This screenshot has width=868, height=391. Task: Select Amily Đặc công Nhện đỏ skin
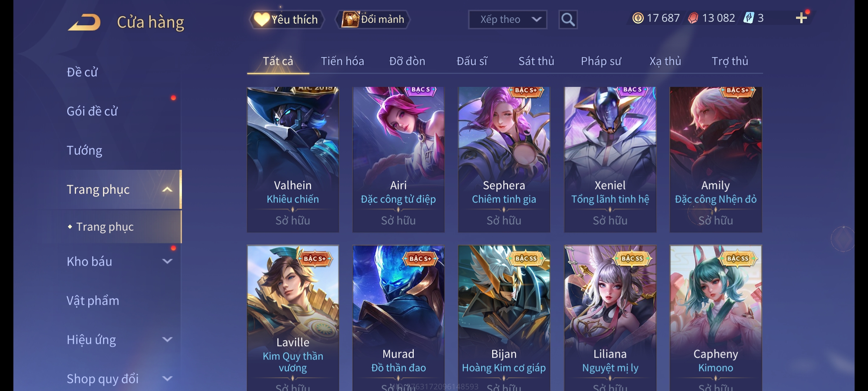[716, 160]
